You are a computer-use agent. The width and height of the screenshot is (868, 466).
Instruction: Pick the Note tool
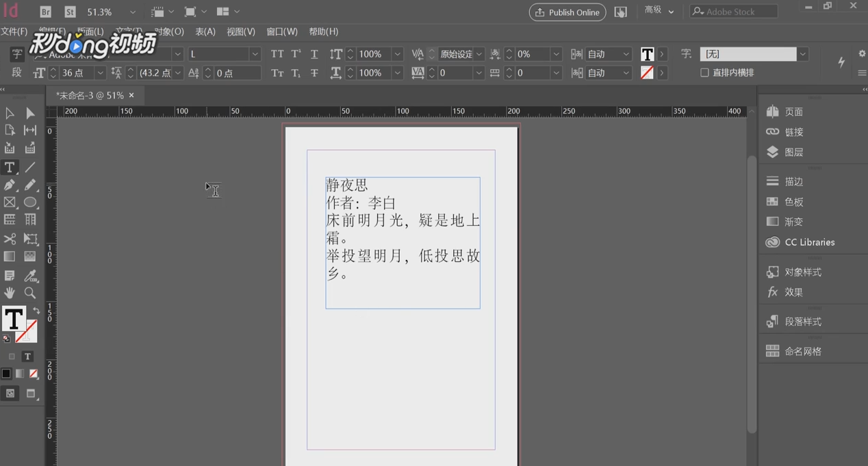[x=10, y=276]
